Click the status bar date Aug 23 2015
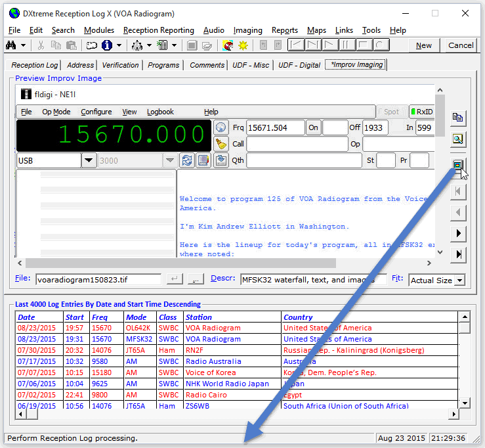 click(x=401, y=438)
